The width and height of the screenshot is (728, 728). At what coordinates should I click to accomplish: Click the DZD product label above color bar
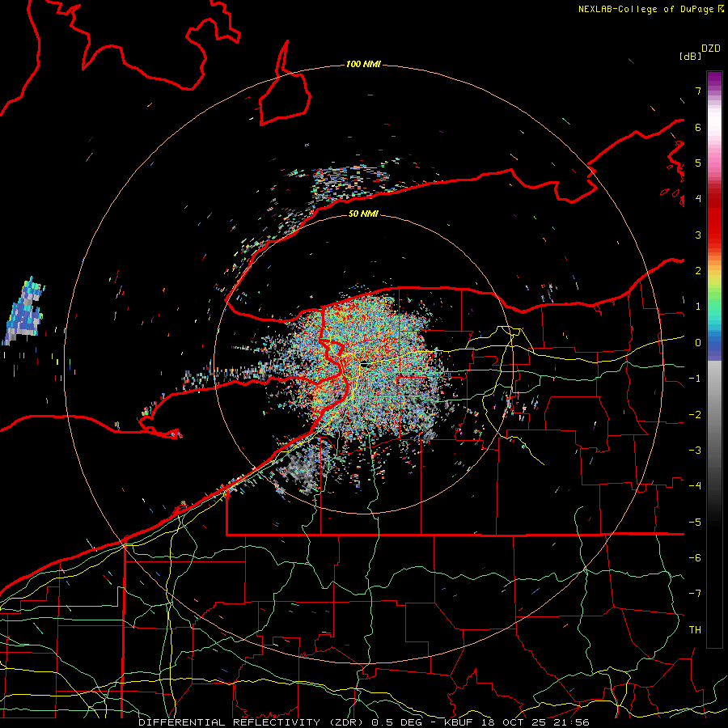(711, 49)
